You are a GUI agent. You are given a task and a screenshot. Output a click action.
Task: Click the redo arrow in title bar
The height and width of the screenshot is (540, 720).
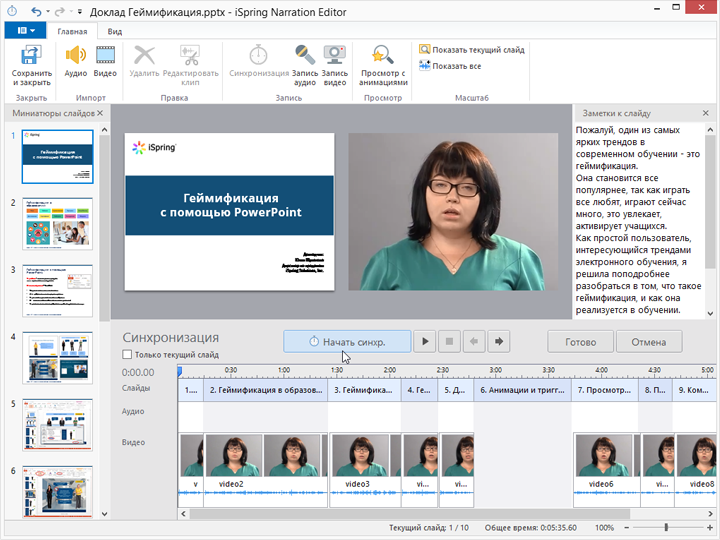(60, 11)
